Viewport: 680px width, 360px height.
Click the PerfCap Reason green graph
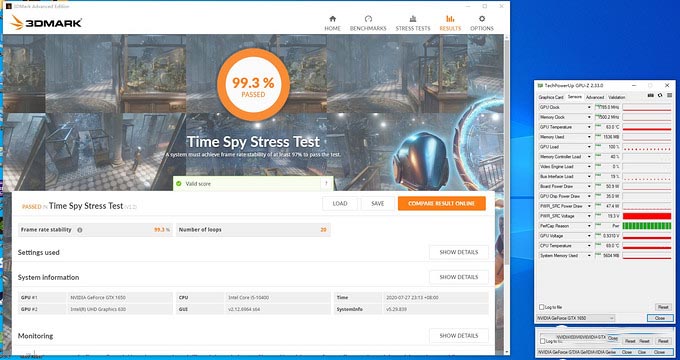coord(647,226)
